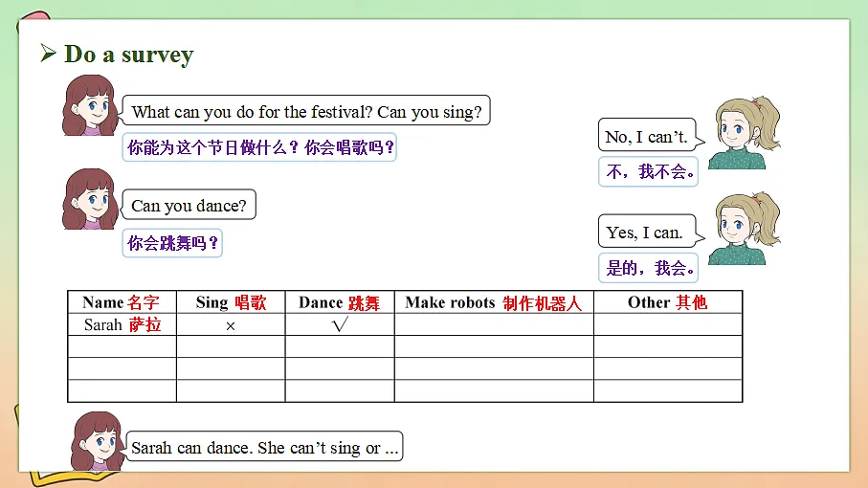This screenshot has height=488, width=868.
Task: Click Sarah's empty Other cell
Action: (x=668, y=324)
